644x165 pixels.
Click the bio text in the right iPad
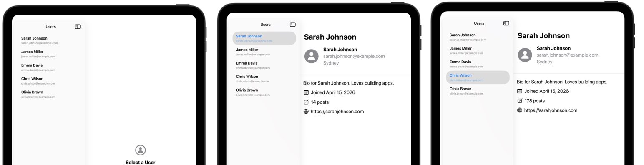click(x=562, y=82)
